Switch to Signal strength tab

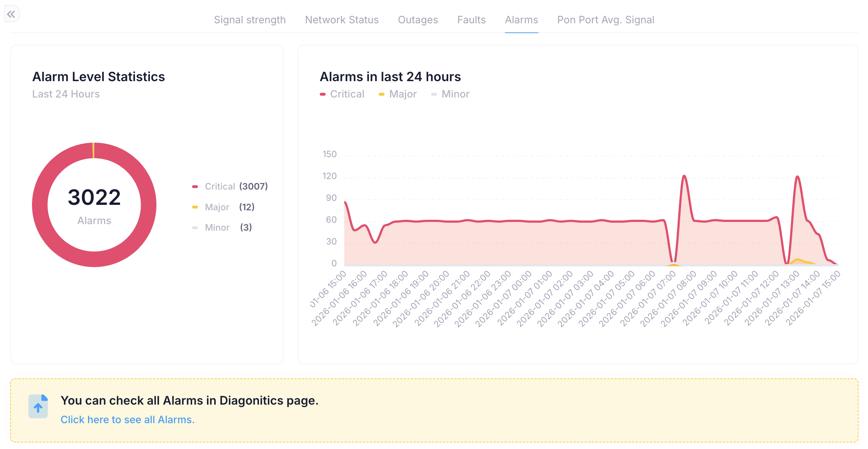[x=250, y=20]
